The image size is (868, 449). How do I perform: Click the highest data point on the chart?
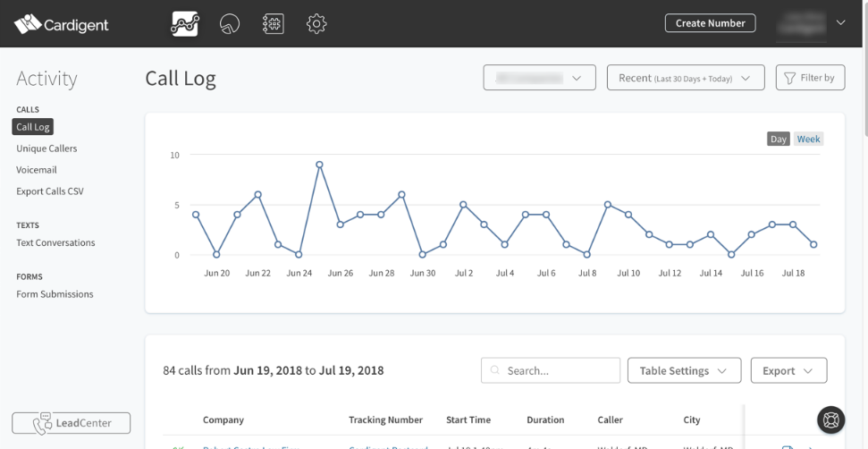click(x=319, y=165)
